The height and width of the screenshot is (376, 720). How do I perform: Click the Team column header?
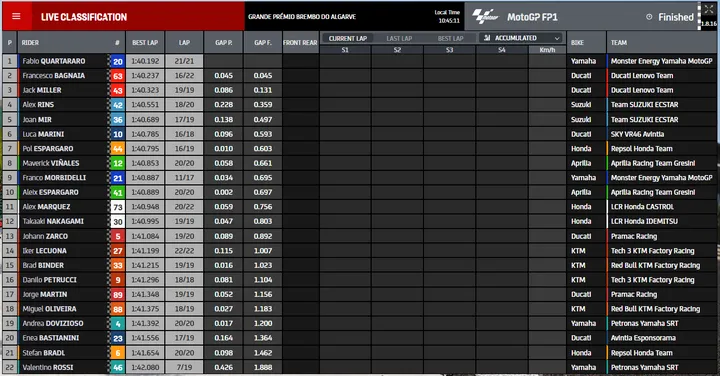[619, 43]
